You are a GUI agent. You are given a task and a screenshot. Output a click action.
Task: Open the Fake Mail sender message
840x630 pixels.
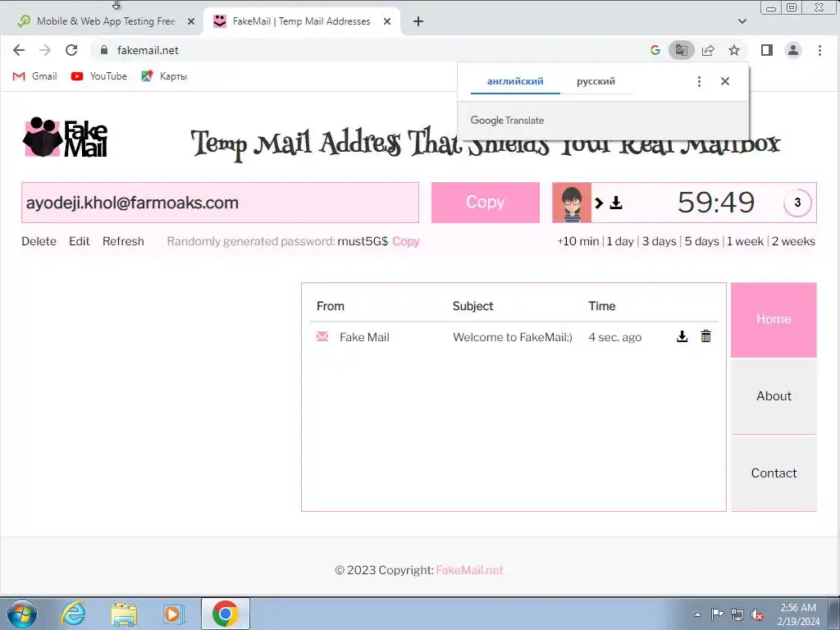tap(364, 337)
